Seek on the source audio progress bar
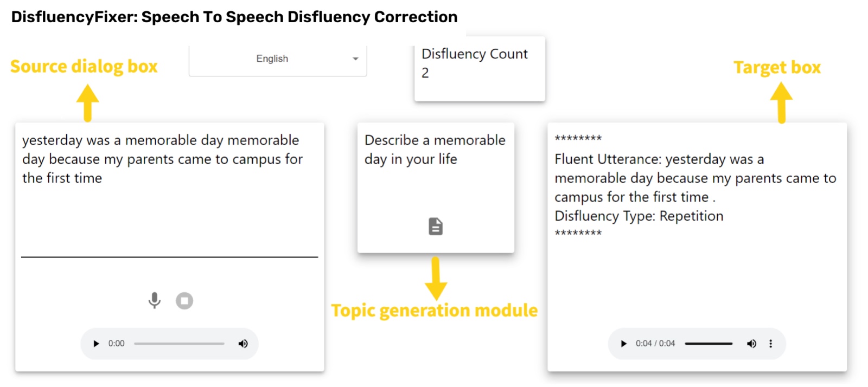The height and width of the screenshot is (387, 868). 179,344
